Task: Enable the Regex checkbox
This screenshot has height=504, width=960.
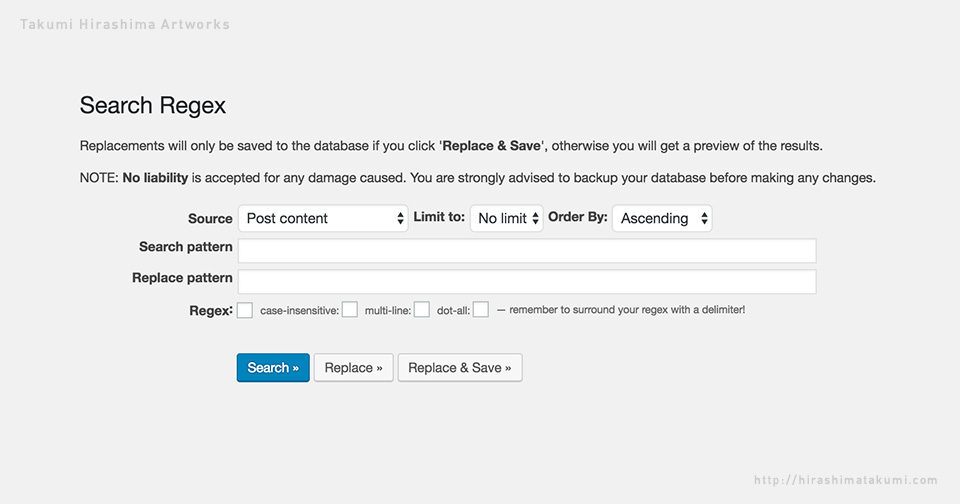Action: click(245, 310)
